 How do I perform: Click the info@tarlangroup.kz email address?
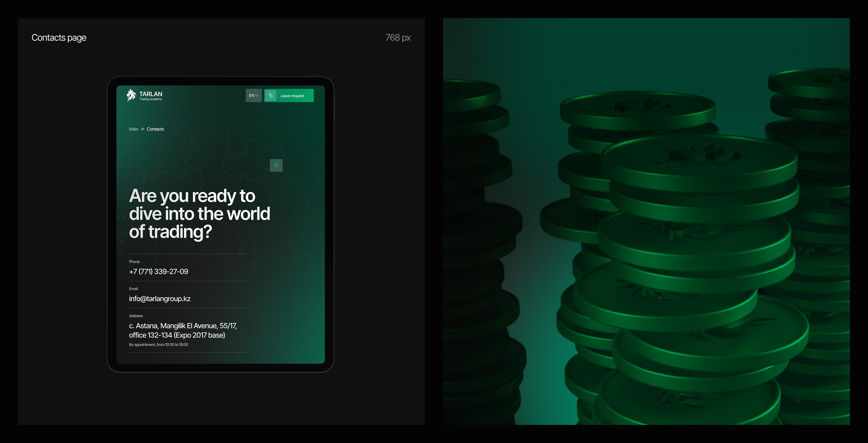pyautogui.click(x=160, y=298)
